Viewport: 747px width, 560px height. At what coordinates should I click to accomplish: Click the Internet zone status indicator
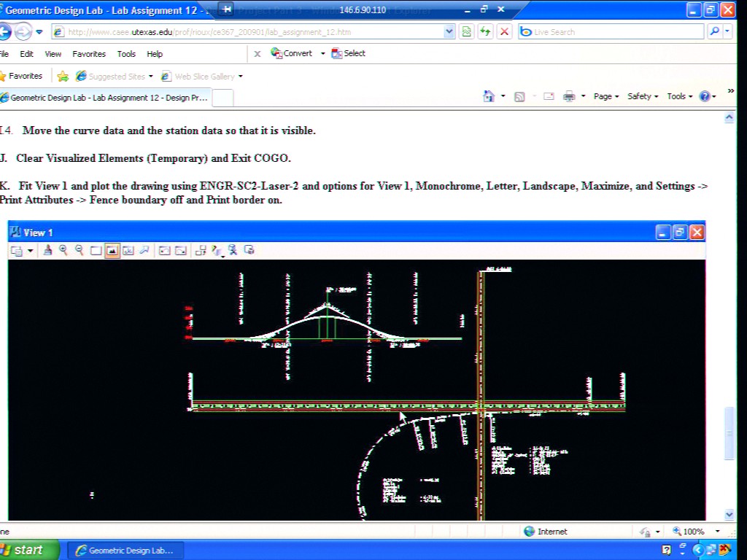coord(545,532)
